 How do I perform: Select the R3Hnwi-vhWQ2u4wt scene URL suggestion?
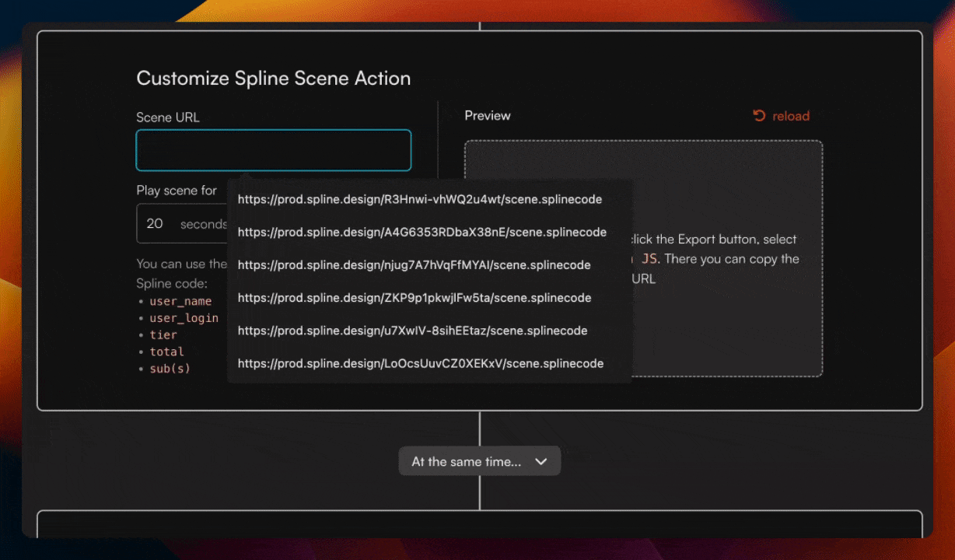[420, 199]
